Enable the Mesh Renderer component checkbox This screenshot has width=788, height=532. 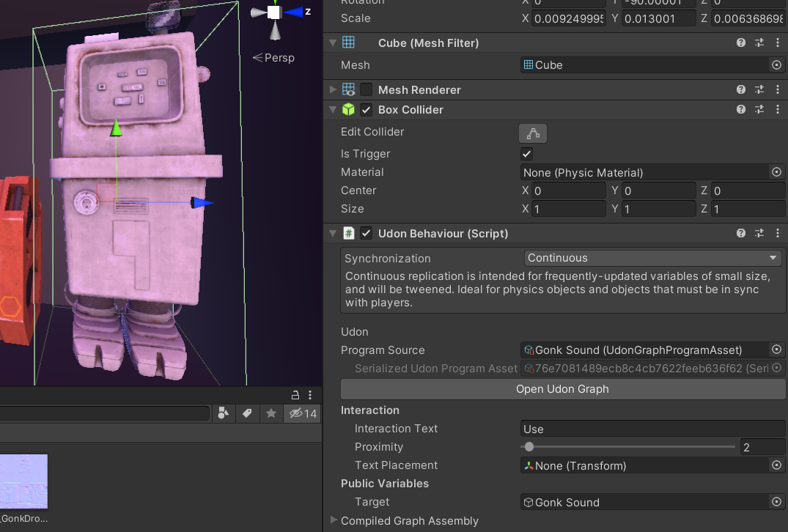[367, 89]
